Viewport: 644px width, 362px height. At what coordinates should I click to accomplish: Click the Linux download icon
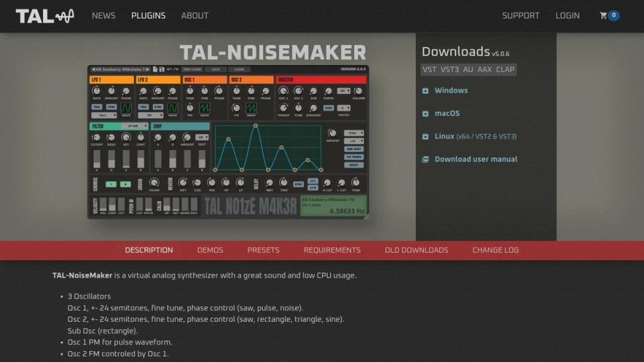425,137
